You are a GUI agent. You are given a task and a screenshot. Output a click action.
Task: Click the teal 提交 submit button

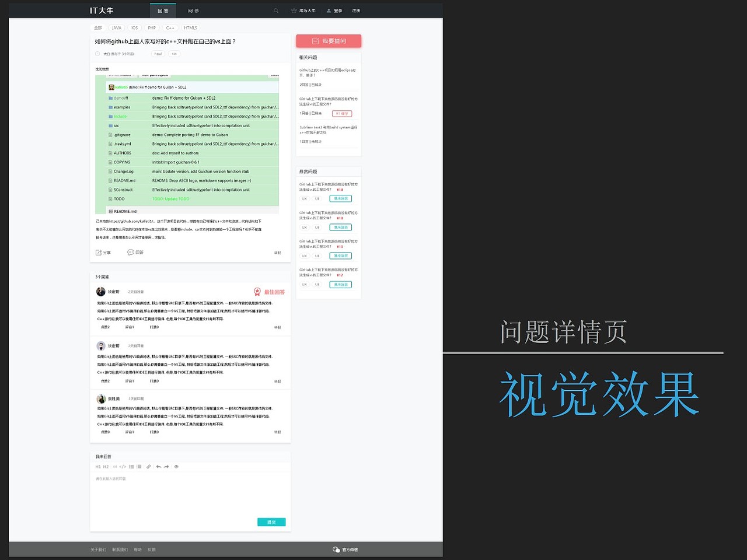click(x=271, y=522)
